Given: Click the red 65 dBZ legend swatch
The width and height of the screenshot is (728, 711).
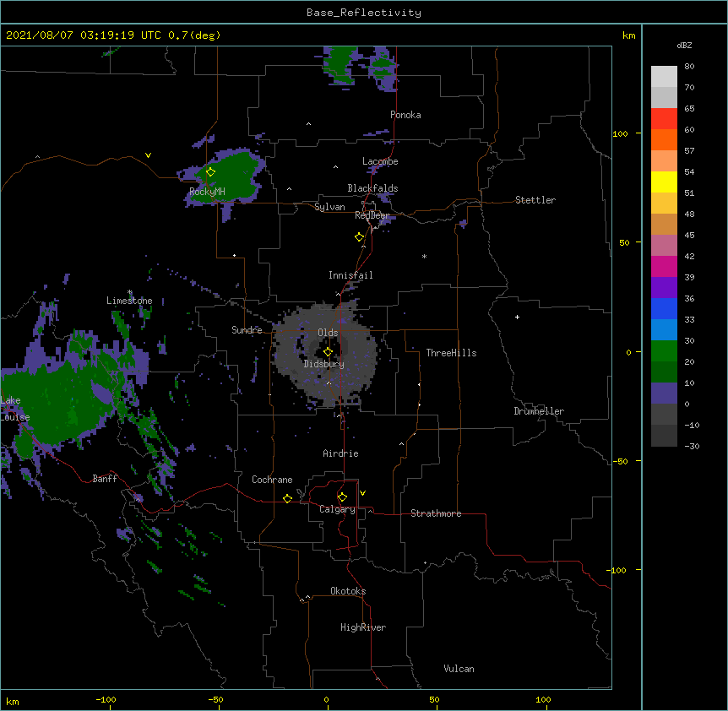Looking at the screenshot, I should click(664, 119).
